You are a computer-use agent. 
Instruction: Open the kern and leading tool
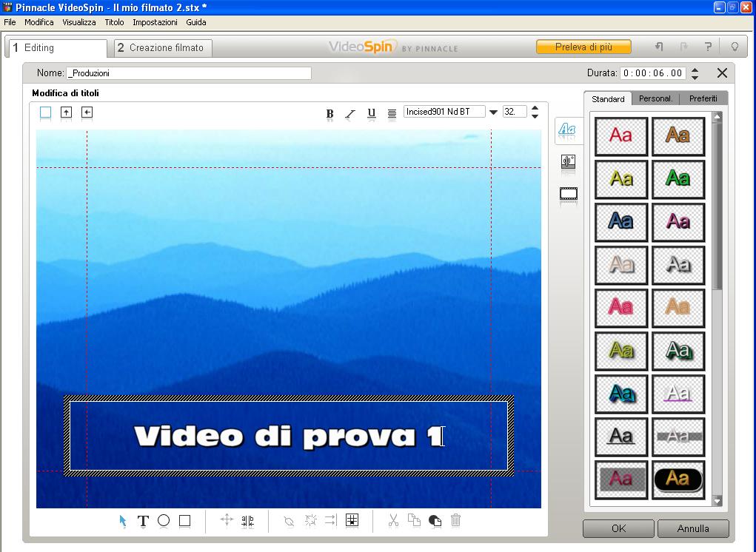[x=248, y=521]
